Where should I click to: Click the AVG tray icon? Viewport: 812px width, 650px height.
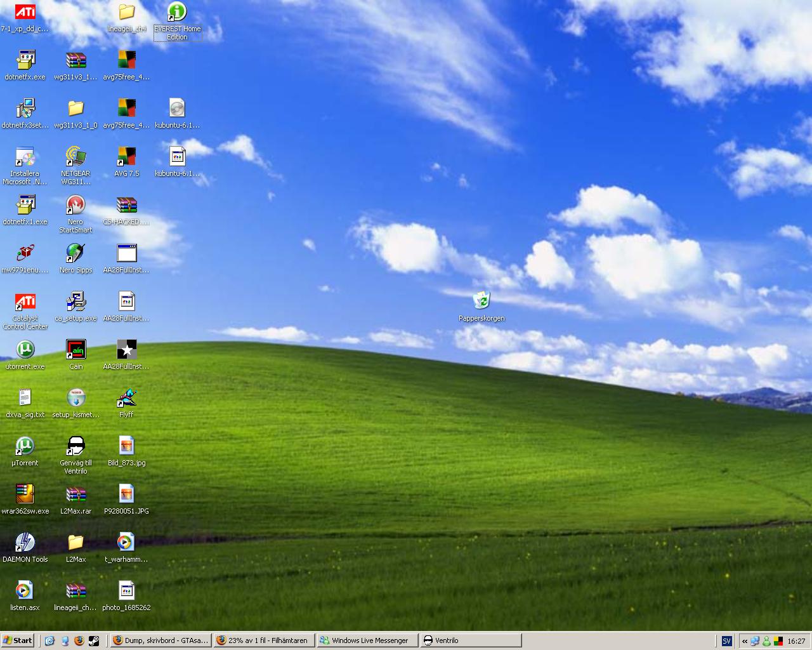click(777, 641)
